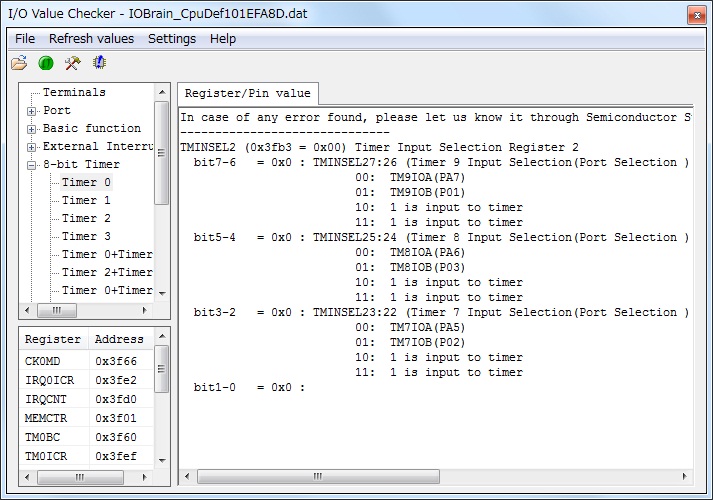Open the Help menu
Viewport: 713px width, 500px height.
[x=223, y=39]
